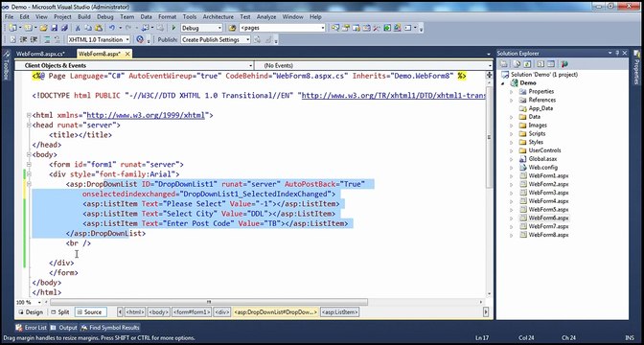
Task: Click the editor horizontal scrollbar thumb
Action: [x=209, y=302]
